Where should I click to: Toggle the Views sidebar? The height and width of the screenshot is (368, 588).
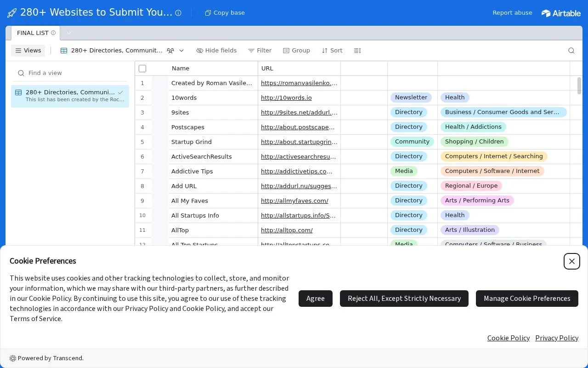click(x=28, y=51)
